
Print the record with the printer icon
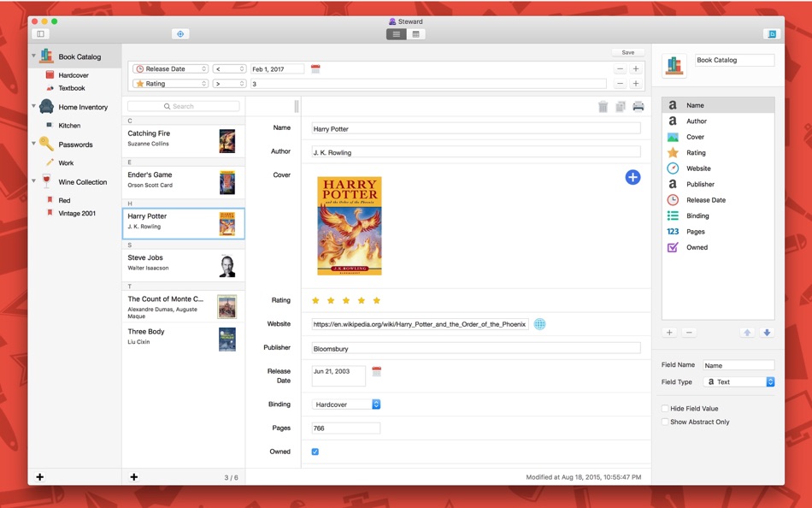tap(638, 107)
